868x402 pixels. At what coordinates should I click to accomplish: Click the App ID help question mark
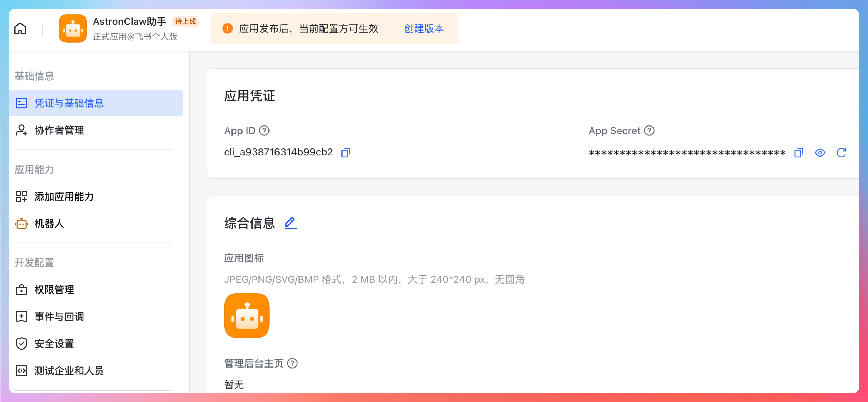point(264,131)
